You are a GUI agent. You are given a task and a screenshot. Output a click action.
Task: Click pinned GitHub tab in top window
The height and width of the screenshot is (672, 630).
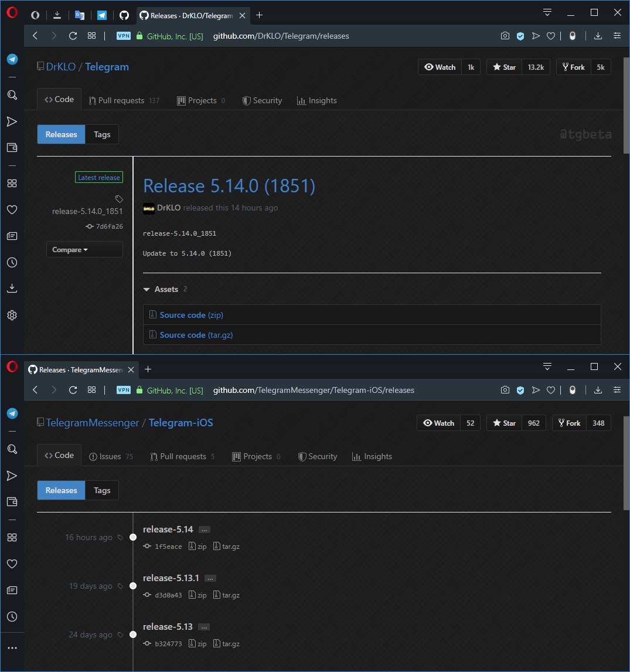point(124,15)
